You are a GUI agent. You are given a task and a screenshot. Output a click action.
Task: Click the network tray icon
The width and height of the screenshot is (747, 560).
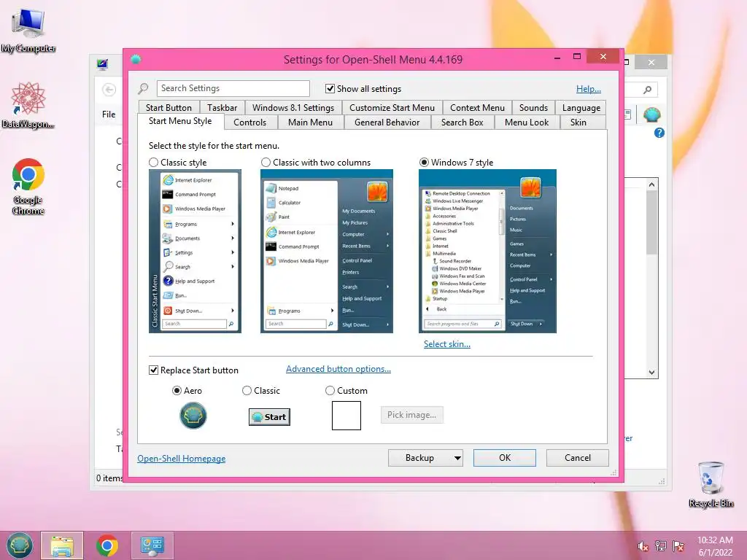(660, 546)
